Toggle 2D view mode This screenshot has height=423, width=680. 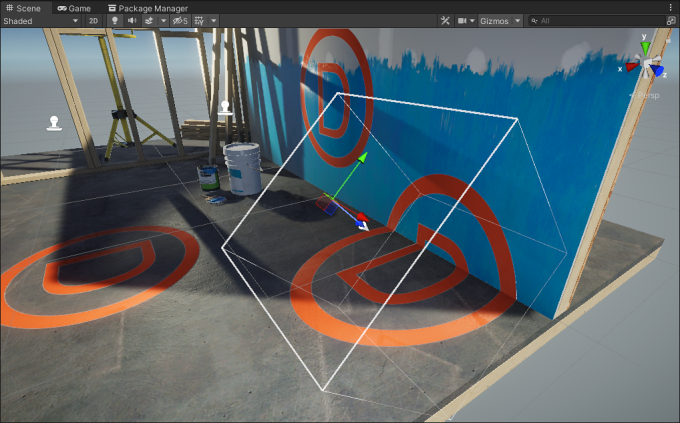tap(93, 20)
